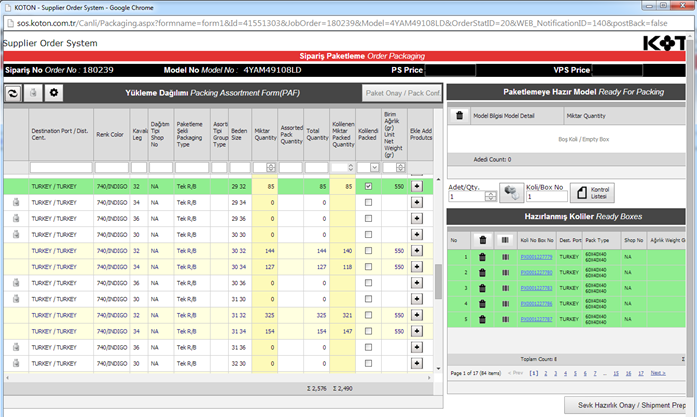Click Koli No Box No column header
Image resolution: width=697 pixels, height=417 pixels.
537,240
